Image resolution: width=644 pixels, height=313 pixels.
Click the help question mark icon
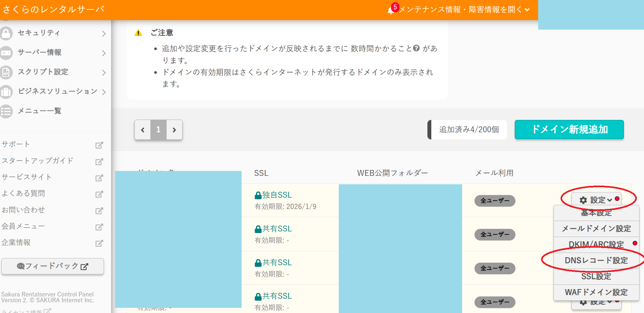click(x=416, y=48)
